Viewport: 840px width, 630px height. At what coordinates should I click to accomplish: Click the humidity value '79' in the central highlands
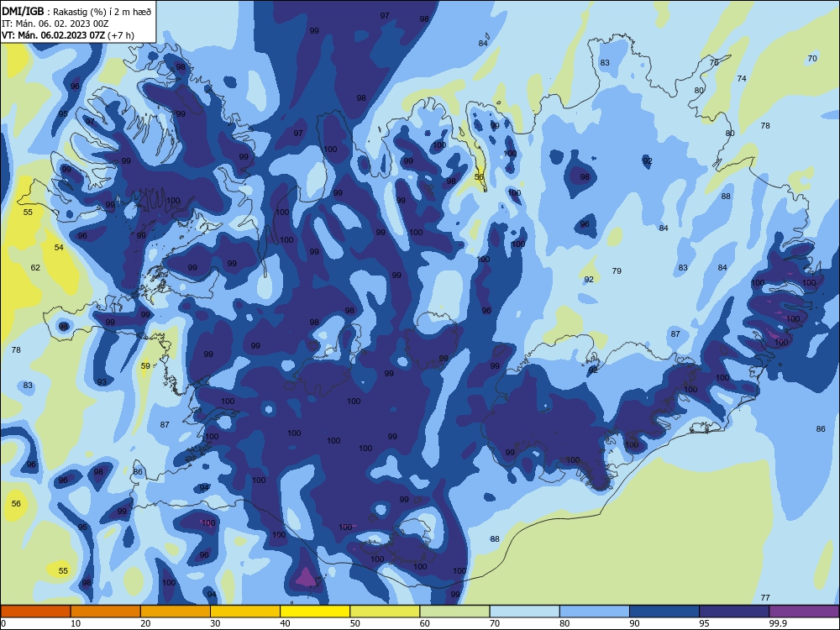pyautogui.click(x=617, y=271)
